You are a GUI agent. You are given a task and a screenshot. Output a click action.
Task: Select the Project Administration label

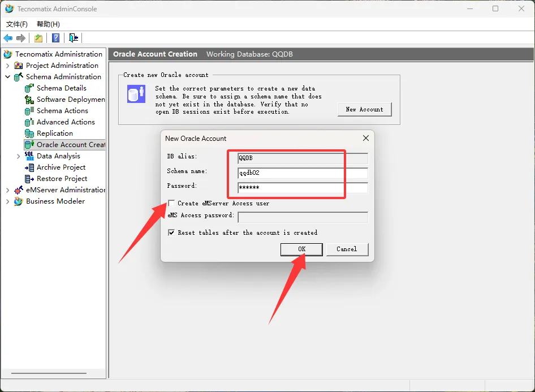(62, 66)
